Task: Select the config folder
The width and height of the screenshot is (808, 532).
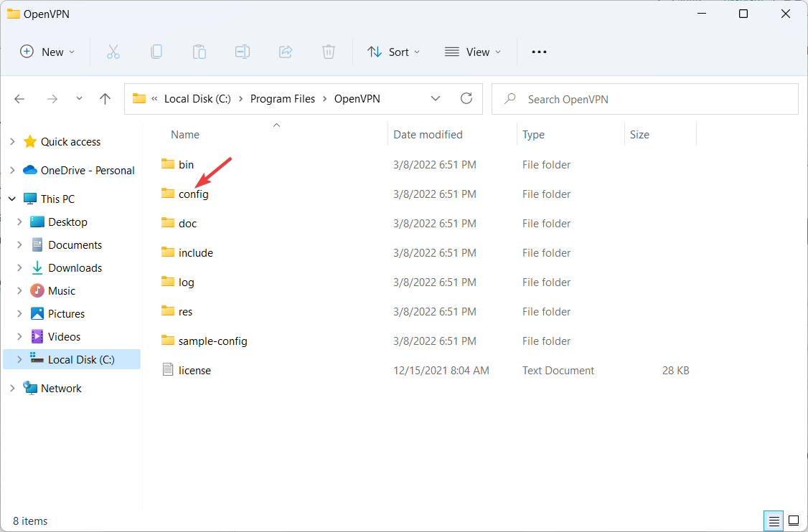Action: (193, 194)
